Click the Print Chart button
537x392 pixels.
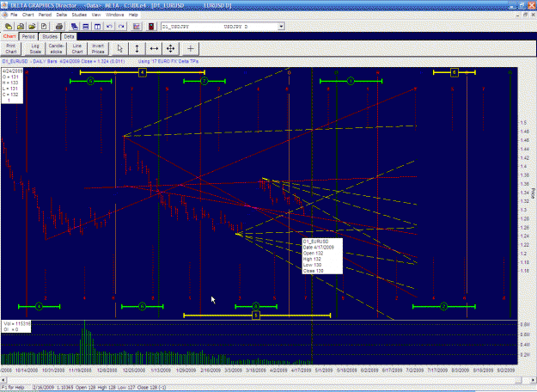[x=11, y=49]
